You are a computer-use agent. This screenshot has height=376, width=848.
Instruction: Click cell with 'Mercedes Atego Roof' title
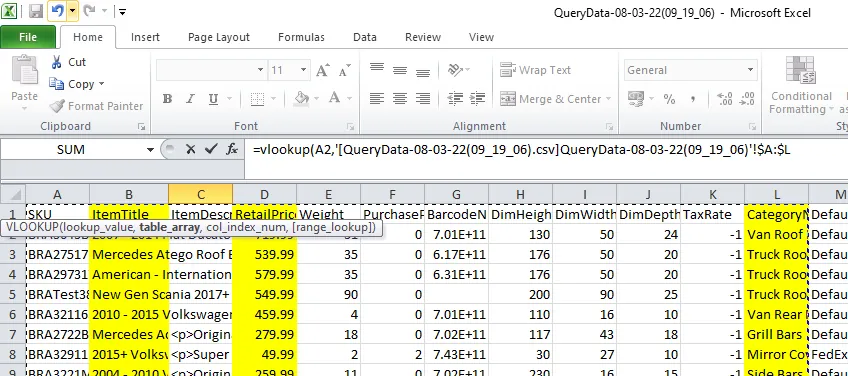point(129,254)
